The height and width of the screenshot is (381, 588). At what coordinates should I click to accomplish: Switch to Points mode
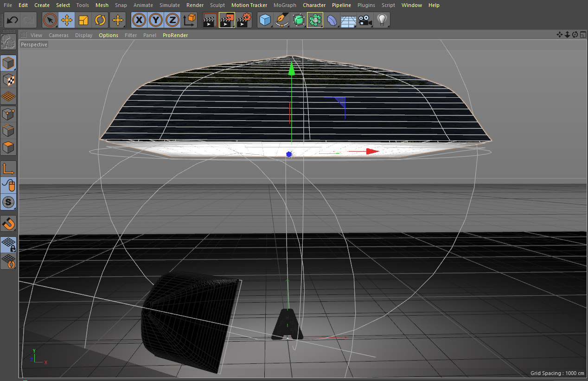pyautogui.click(x=8, y=113)
